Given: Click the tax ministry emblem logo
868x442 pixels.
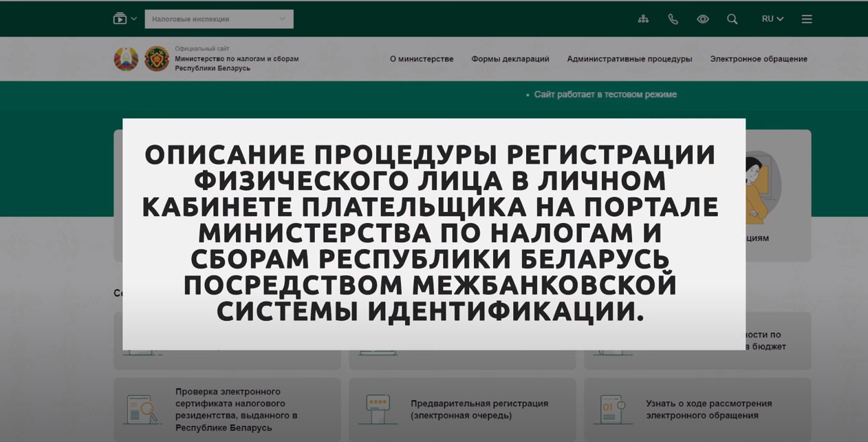Looking at the screenshot, I should tap(157, 59).
